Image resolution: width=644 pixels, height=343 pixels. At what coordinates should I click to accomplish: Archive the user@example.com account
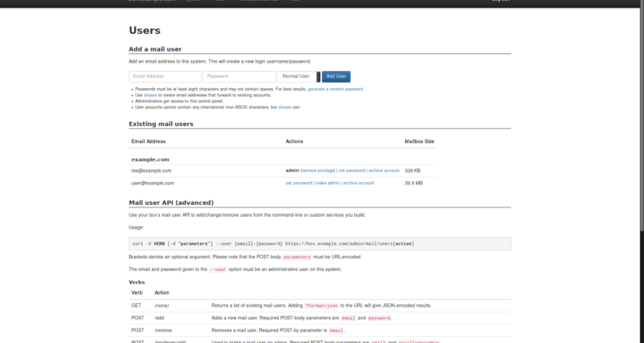tap(358, 183)
